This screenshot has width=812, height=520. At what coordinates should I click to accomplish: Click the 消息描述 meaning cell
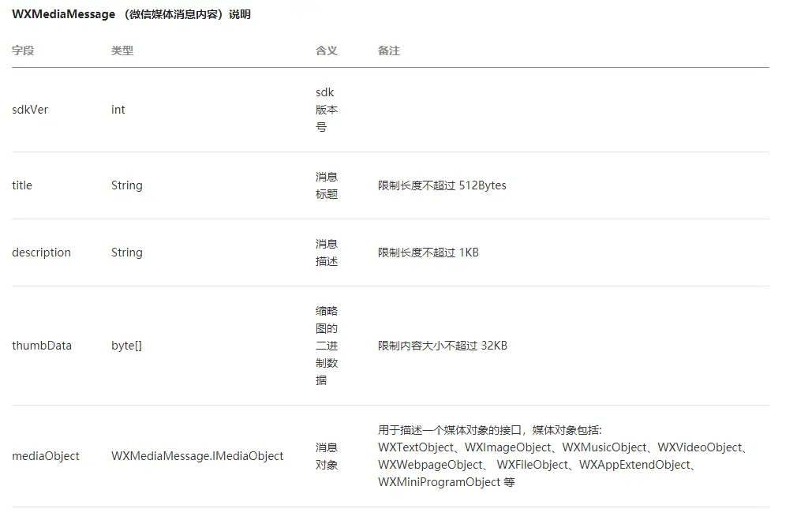click(x=326, y=253)
